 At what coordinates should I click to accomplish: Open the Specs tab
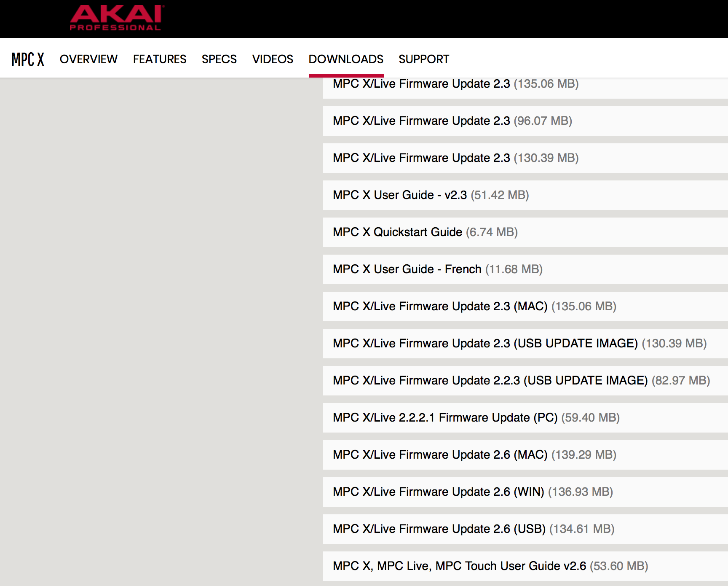219,59
